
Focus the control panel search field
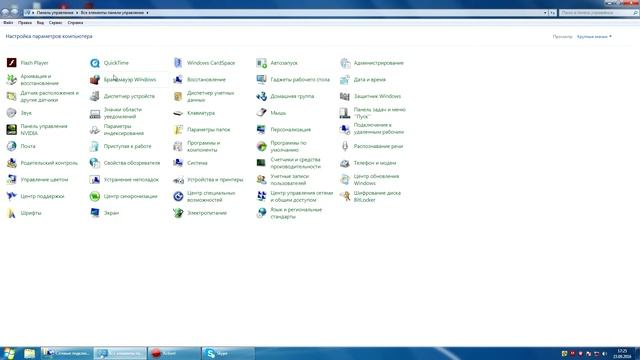(x=598, y=13)
